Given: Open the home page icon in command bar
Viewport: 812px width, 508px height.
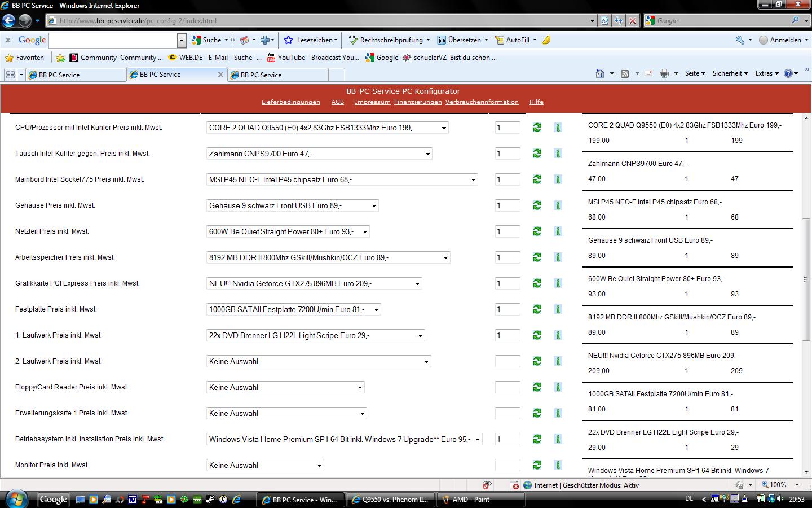Looking at the screenshot, I should (x=600, y=73).
